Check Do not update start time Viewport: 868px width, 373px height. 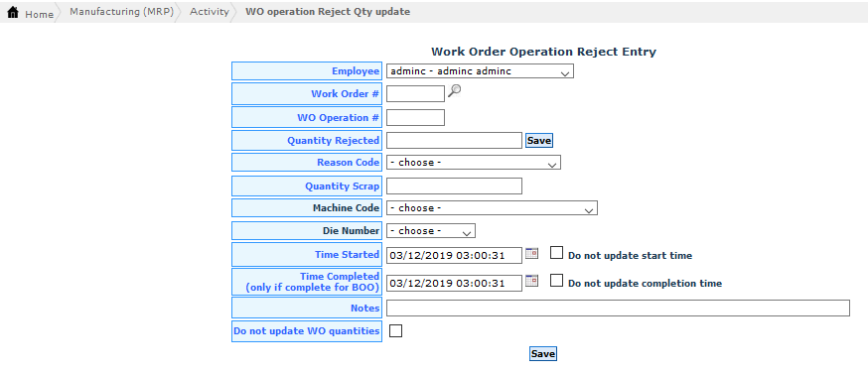556,253
